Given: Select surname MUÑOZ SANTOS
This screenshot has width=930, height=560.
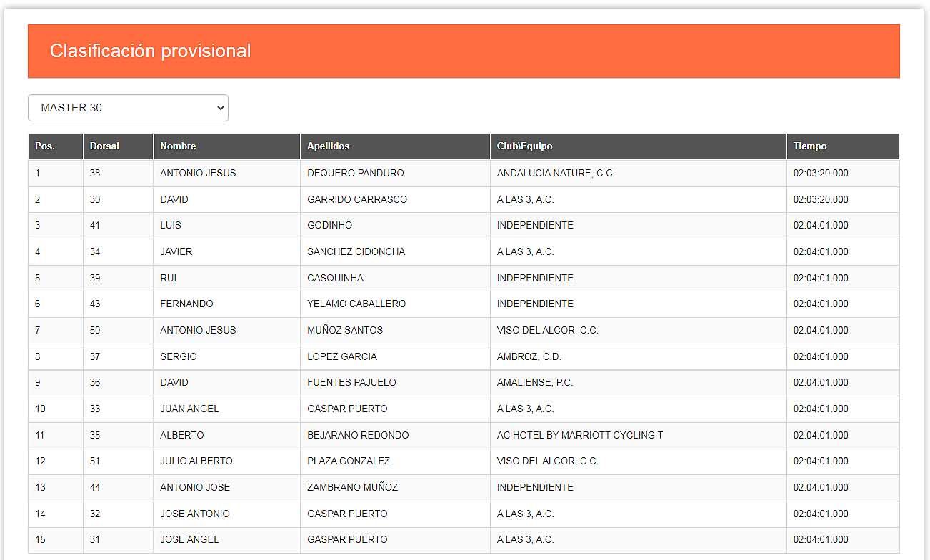Looking at the screenshot, I should pyautogui.click(x=345, y=330).
